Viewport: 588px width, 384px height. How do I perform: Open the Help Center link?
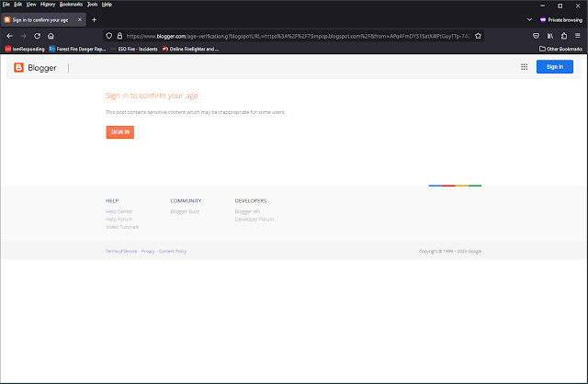pos(119,211)
